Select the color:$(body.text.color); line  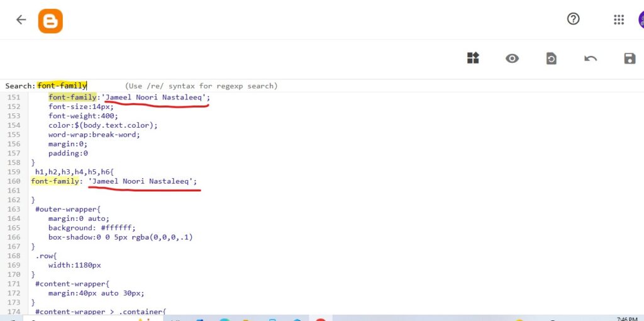point(103,125)
